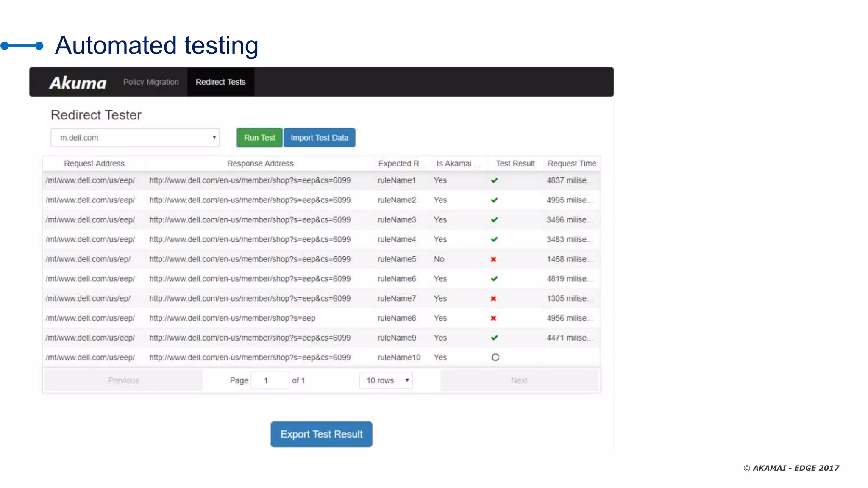Click the 4837 millise... request time
This screenshot has width=868, height=488.
point(570,180)
